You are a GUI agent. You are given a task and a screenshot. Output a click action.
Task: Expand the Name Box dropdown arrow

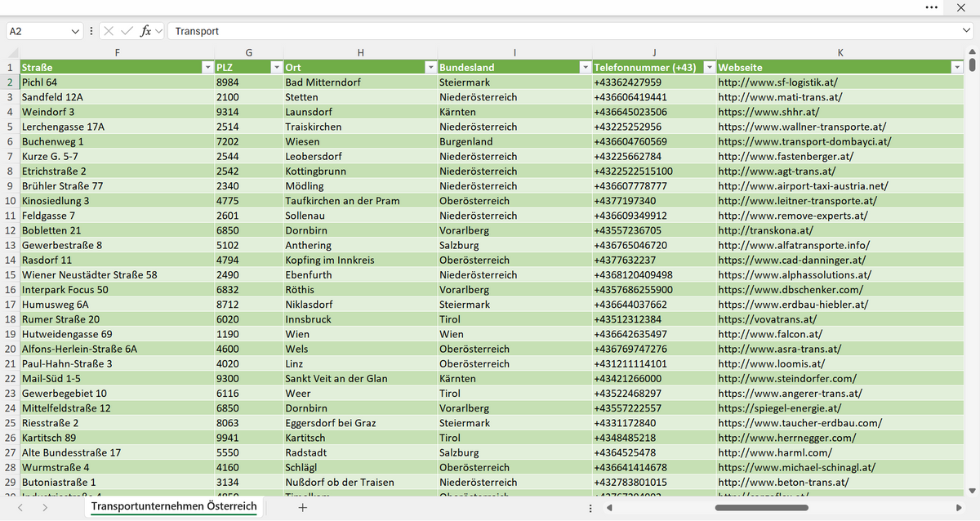(76, 31)
